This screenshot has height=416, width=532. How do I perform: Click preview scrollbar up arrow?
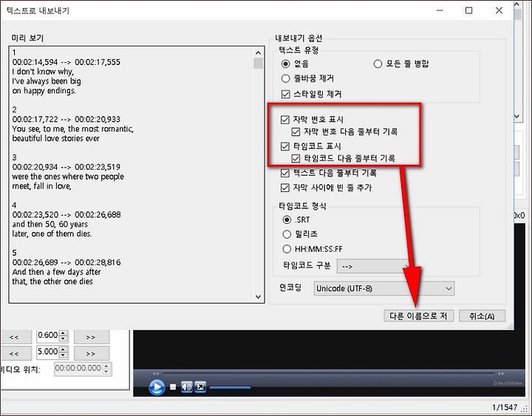click(x=258, y=52)
